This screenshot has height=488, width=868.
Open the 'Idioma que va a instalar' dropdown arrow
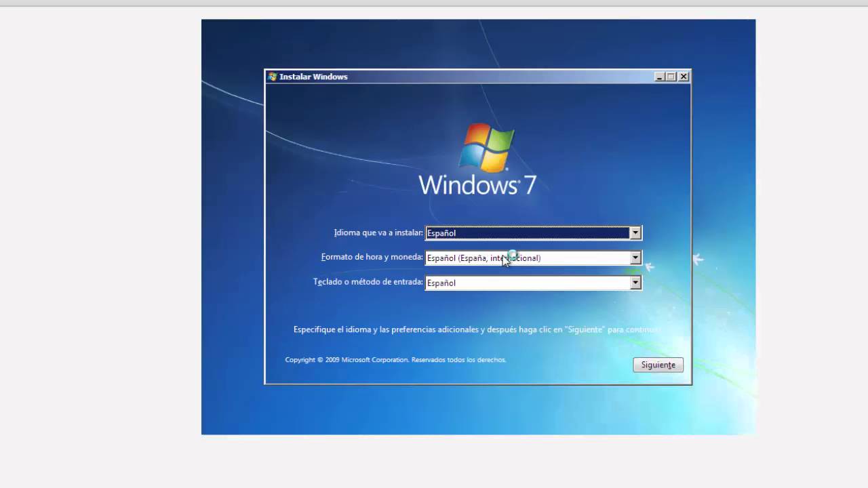pyautogui.click(x=635, y=233)
